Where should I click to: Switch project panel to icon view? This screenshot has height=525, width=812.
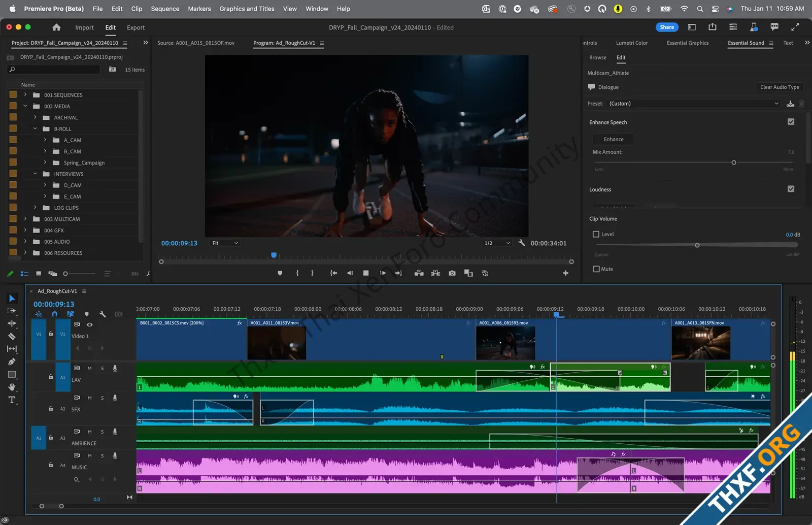click(x=39, y=274)
